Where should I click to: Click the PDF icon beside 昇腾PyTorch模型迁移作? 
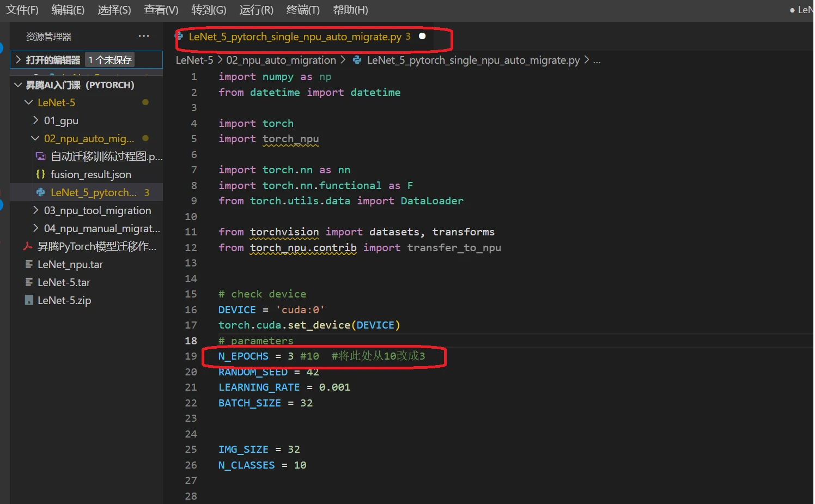[x=28, y=246]
